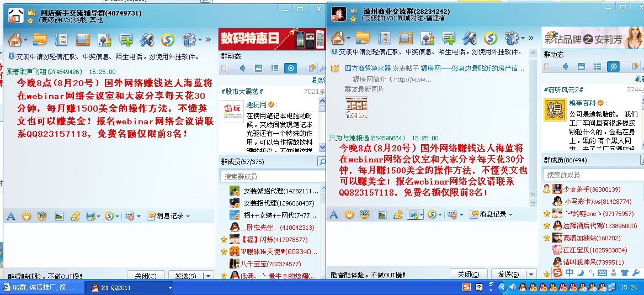The width and height of the screenshot is (644, 295).
Task: Open group album notebook icon in 网店新手交流辅导群 window
Action: pos(61,39)
